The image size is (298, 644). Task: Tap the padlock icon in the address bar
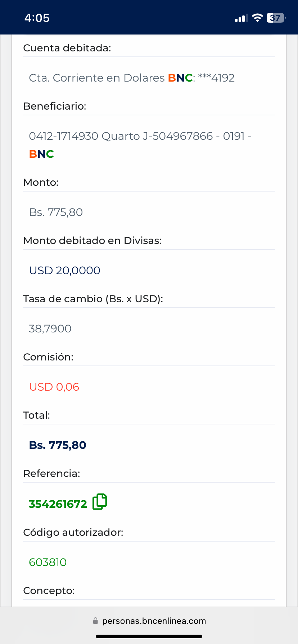95,621
